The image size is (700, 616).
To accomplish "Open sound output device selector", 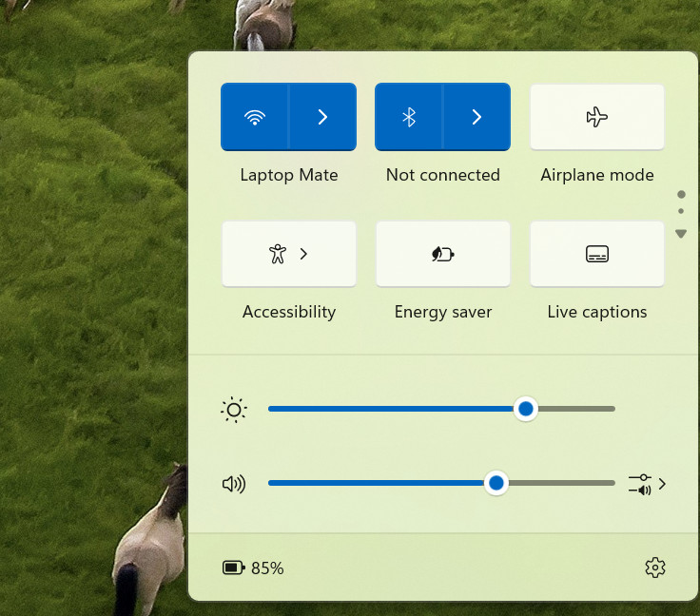I will (x=648, y=484).
